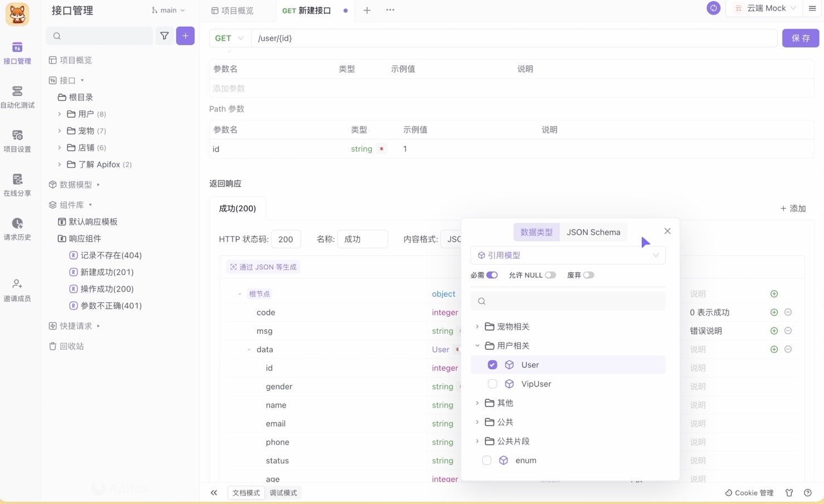The image size is (824, 504).
Task: Open the GET method dropdown
Action: tap(230, 38)
